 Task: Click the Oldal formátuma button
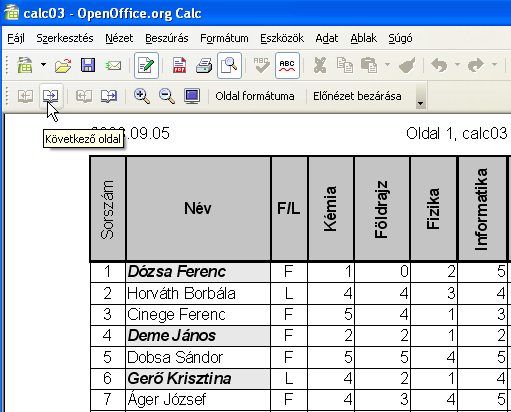tap(255, 96)
